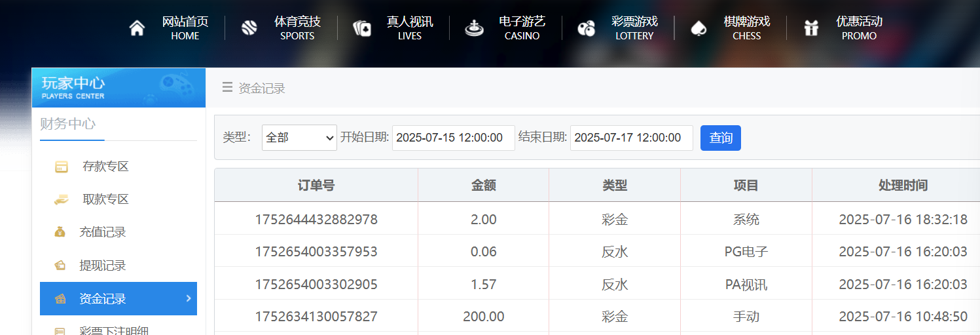Click the 开始日期 date field
This screenshot has height=335, width=980.
click(453, 138)
